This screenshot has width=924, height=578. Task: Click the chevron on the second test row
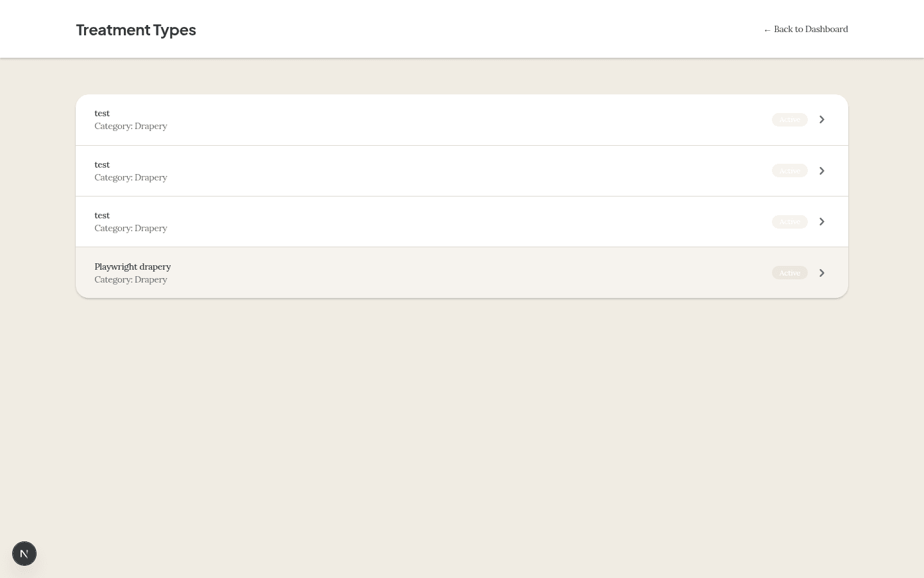point(821,171)
